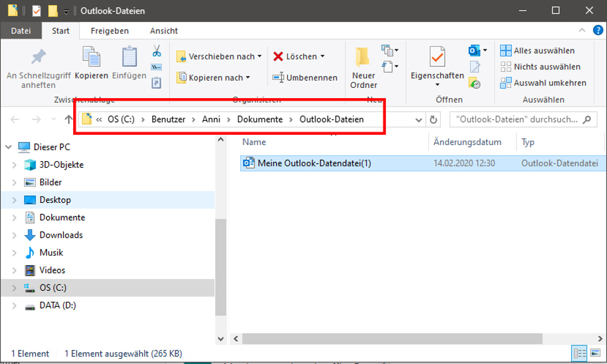This screenshot has height=364, width=607.
Task: Switch to Start ribbon tab
Action: click(61, 31)
